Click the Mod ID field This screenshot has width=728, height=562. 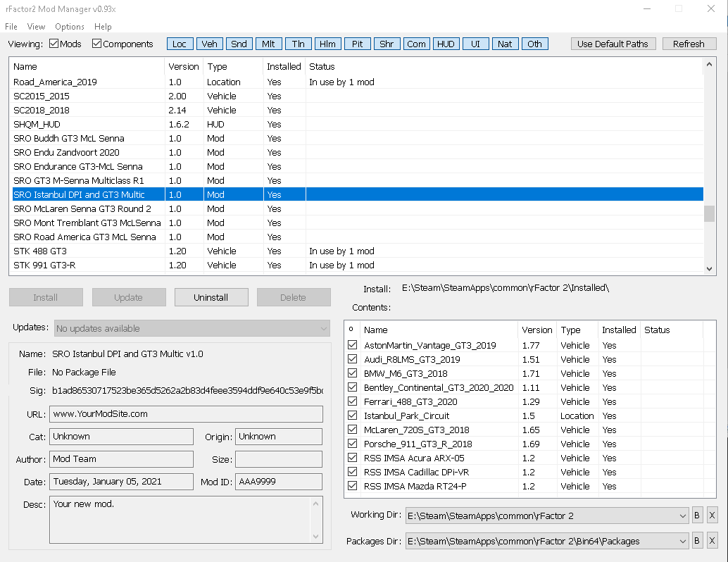(279, 482)
